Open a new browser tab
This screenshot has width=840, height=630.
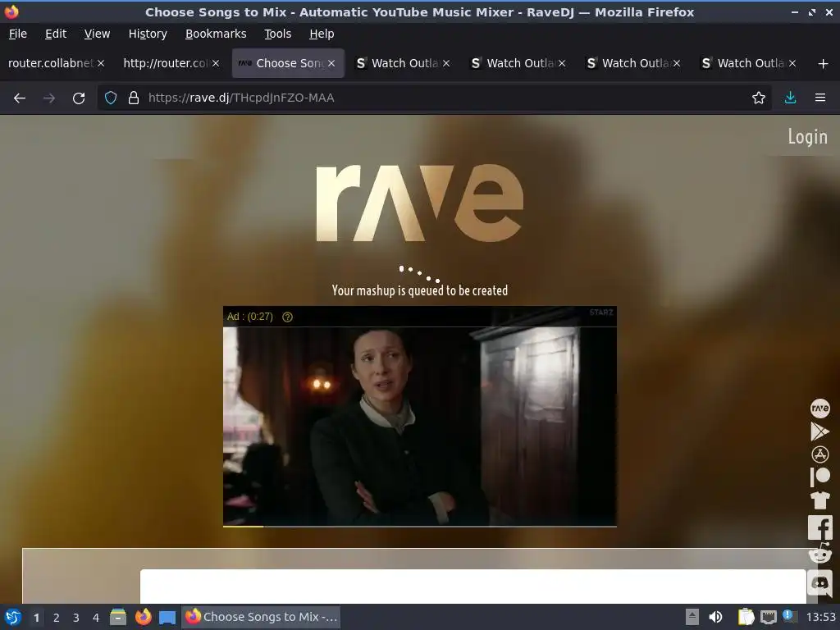pyautogui.click(x=823, y=64)
